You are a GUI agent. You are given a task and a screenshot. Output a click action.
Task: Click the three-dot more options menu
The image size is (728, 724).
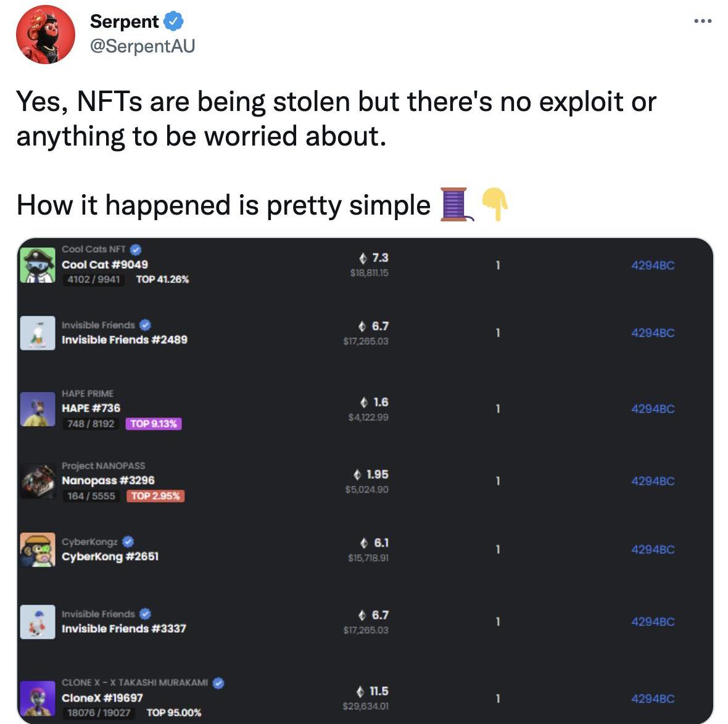(703, 22)
